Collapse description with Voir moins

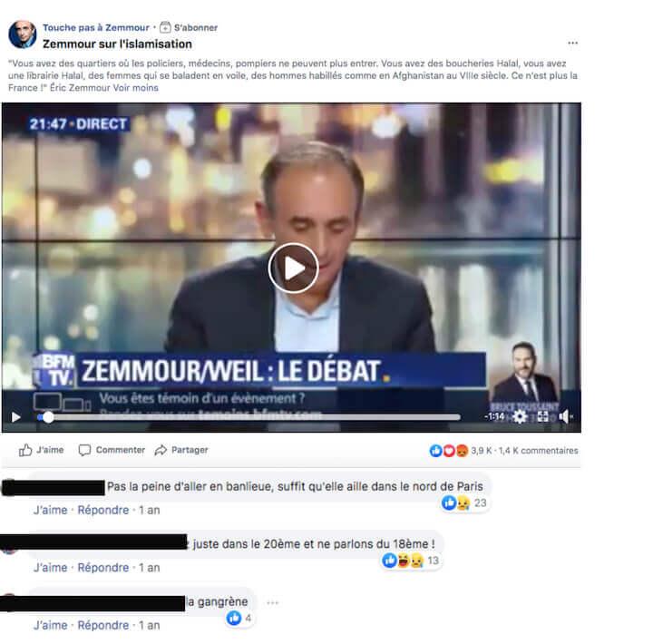tap(136, 88)
